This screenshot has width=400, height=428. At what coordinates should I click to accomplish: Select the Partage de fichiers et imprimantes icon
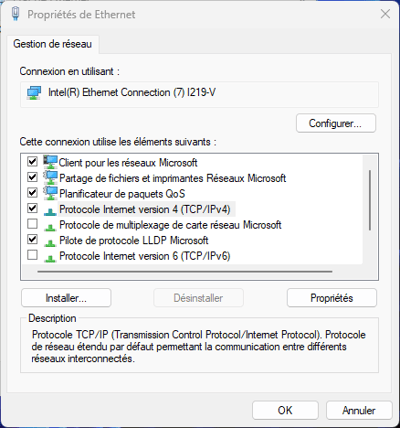point(50,178)
